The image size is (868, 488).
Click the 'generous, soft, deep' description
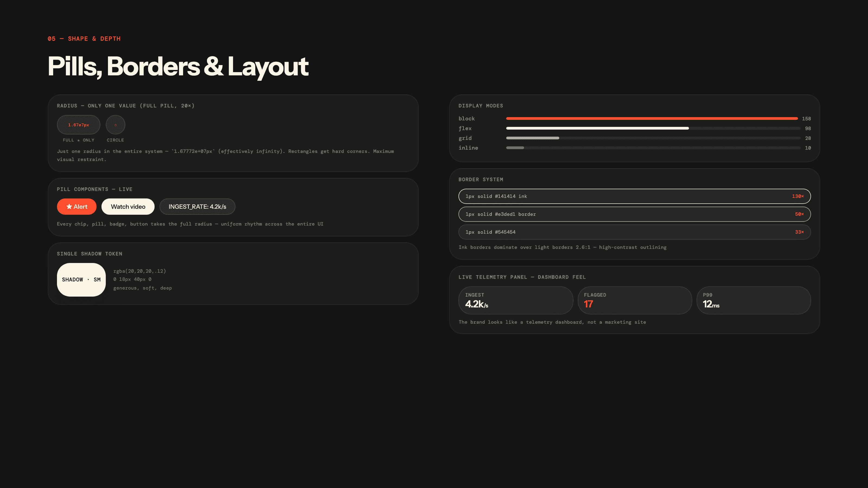coord(142,288)
